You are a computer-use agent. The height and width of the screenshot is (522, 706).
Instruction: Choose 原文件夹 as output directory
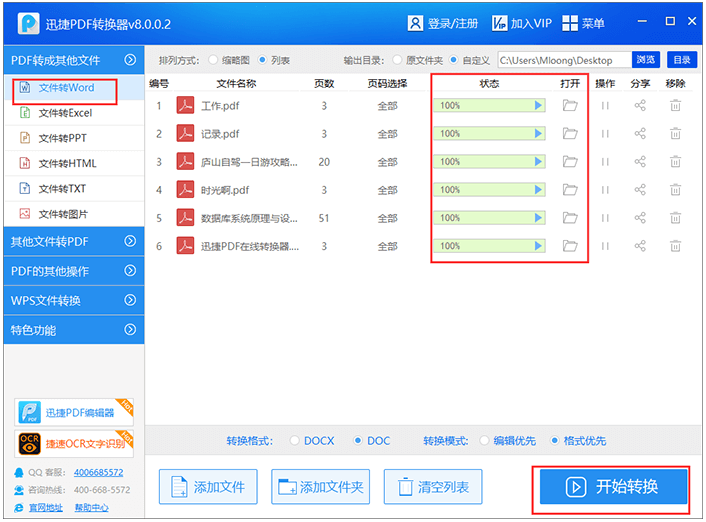(x=397, y=60)
